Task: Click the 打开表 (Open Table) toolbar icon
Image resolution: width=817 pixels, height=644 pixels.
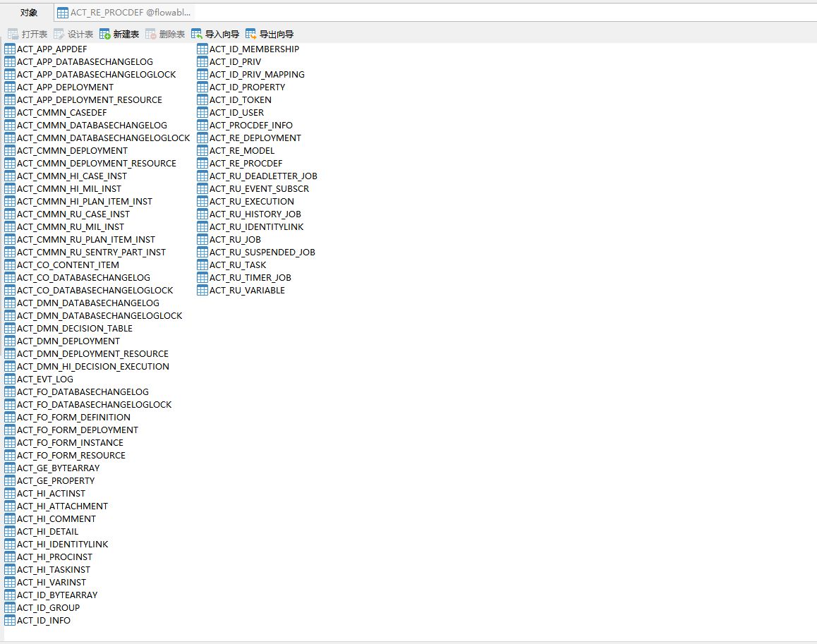Action: point(13,34)
